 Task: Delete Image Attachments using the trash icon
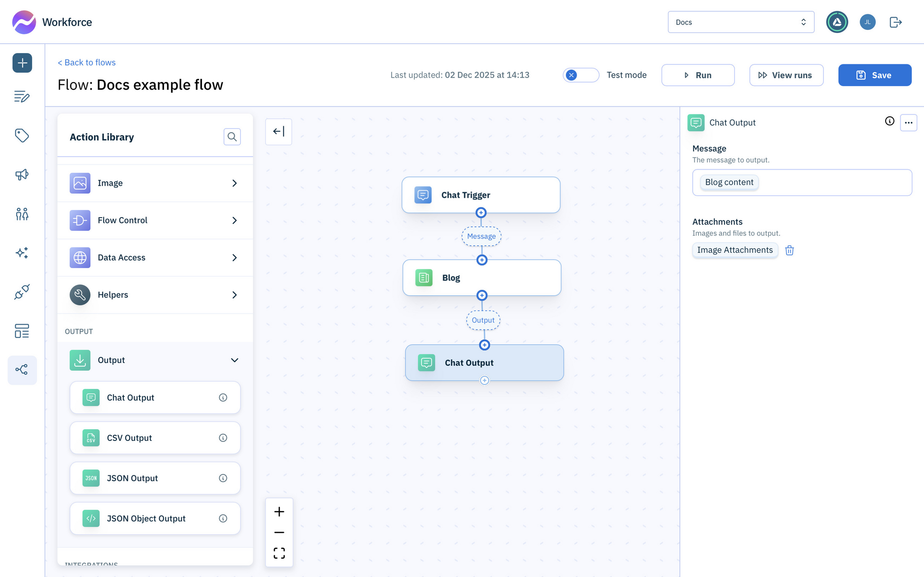[789, 250]
